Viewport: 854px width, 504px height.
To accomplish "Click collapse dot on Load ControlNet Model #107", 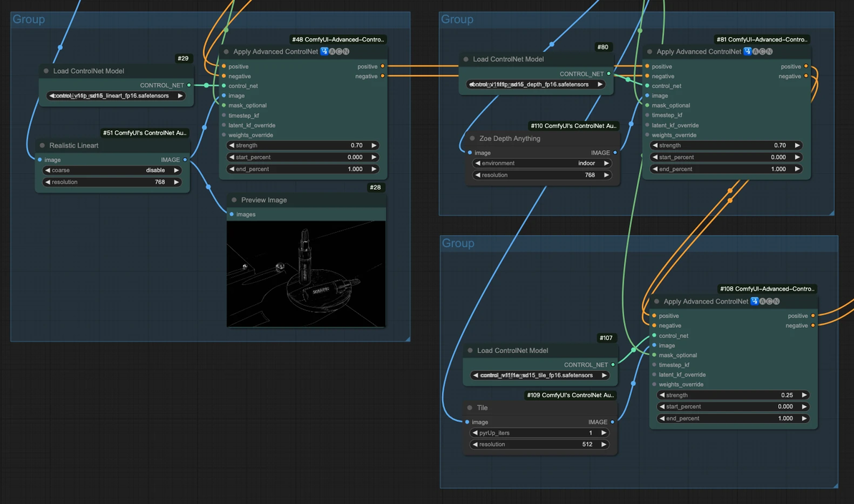I will click(x=470, y=351).
